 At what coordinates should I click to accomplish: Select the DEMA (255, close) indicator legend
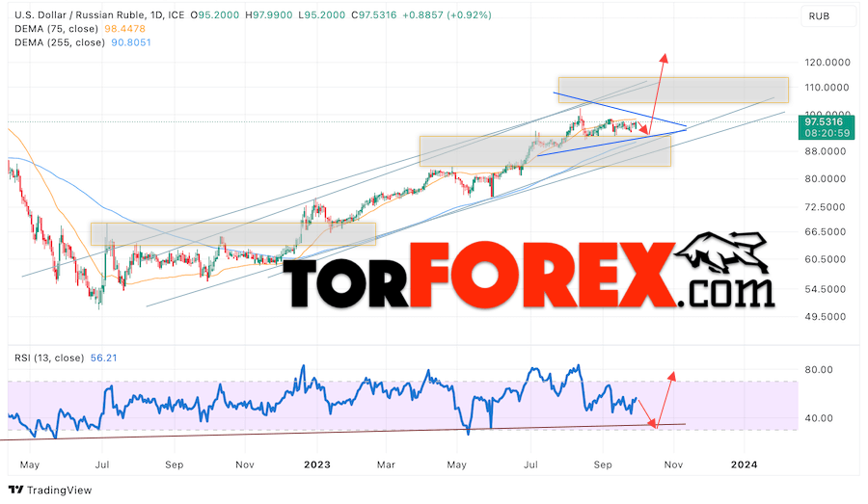pyautogui.click(x=83, y=42)
